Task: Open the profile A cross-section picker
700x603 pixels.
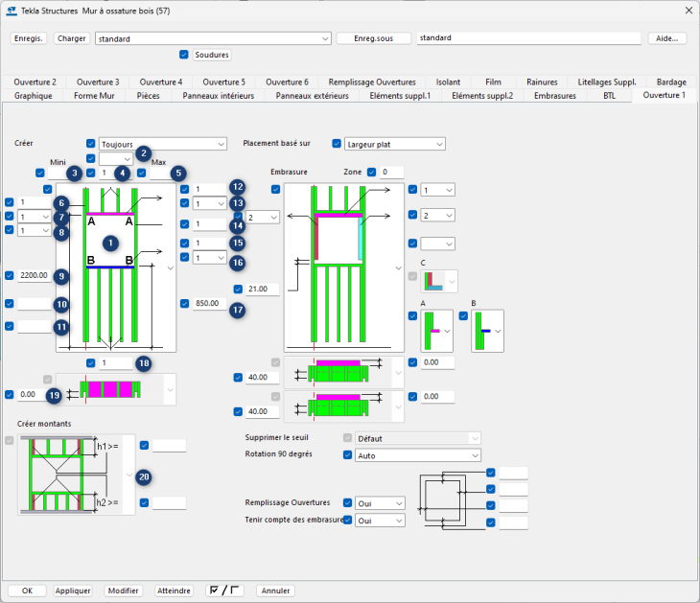Action: point(438,330)
